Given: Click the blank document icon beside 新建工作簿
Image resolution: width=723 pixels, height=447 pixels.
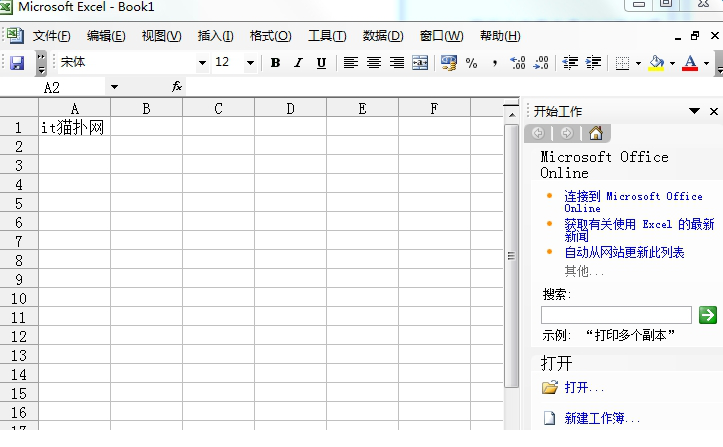Looking at the screenshot, I should 549,418.
